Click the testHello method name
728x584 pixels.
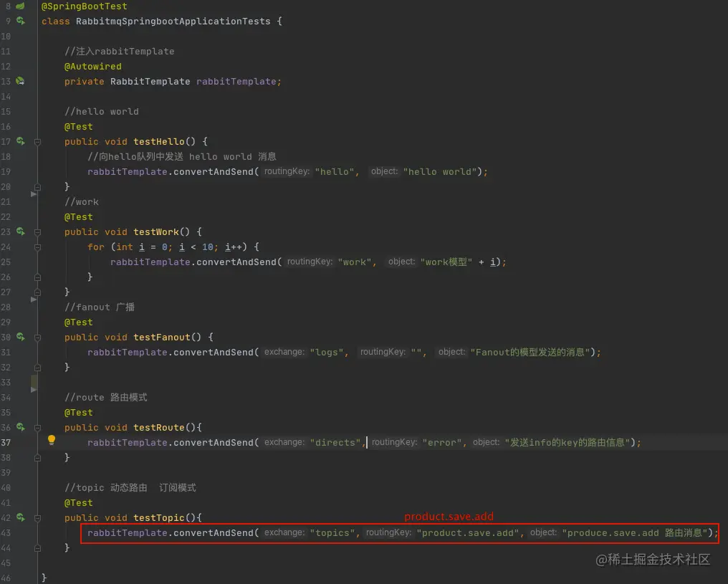point(159,142)
